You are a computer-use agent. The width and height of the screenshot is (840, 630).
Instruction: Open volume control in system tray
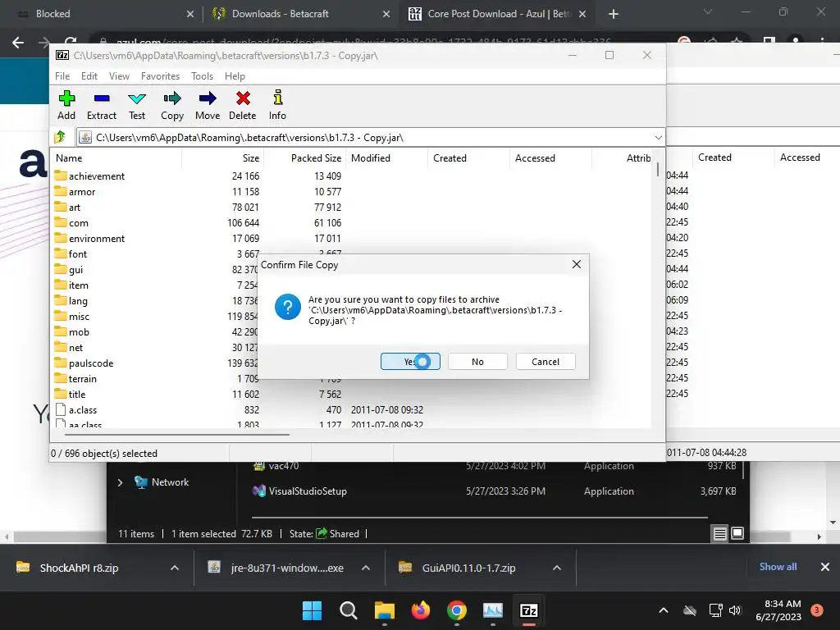(x=735, y=610)
